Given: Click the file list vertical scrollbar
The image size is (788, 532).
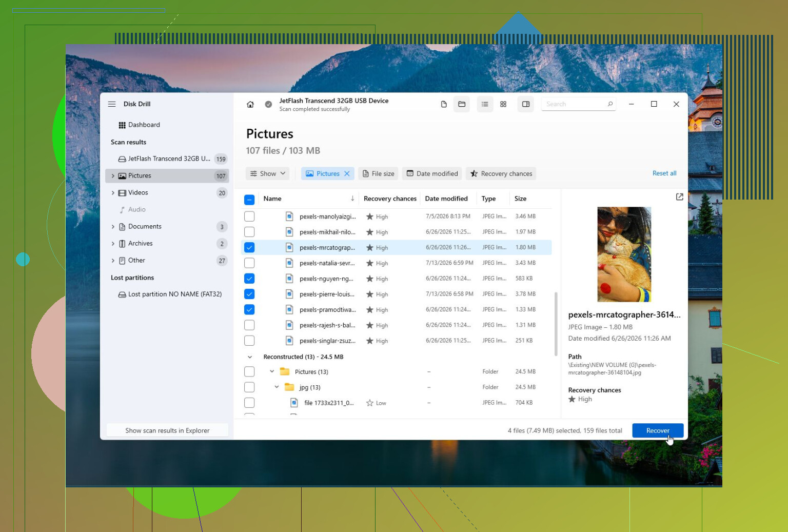Looking at the screenshot, I should coord(556,324).
